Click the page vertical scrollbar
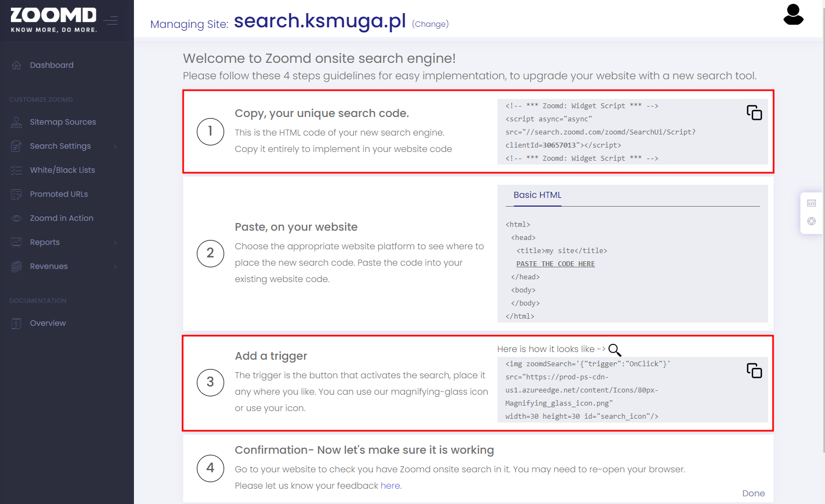 [823, 226]
